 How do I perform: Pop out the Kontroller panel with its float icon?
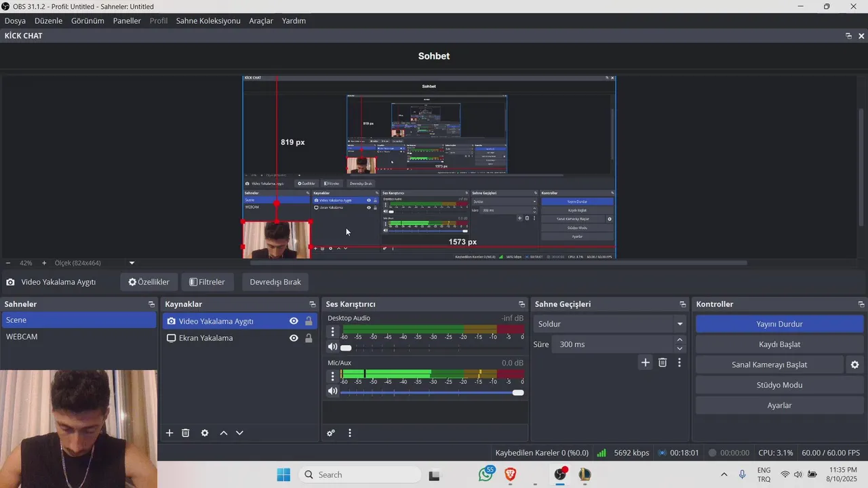[x=861, y=304]
